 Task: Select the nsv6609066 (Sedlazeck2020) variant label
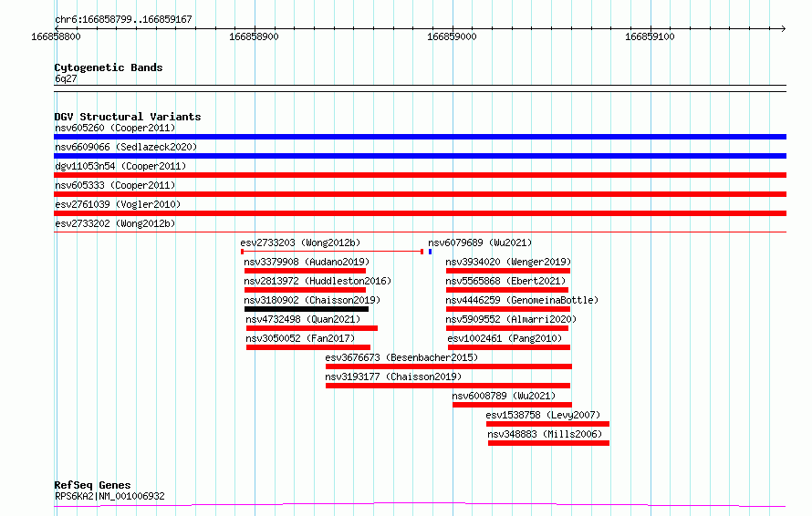126,147
